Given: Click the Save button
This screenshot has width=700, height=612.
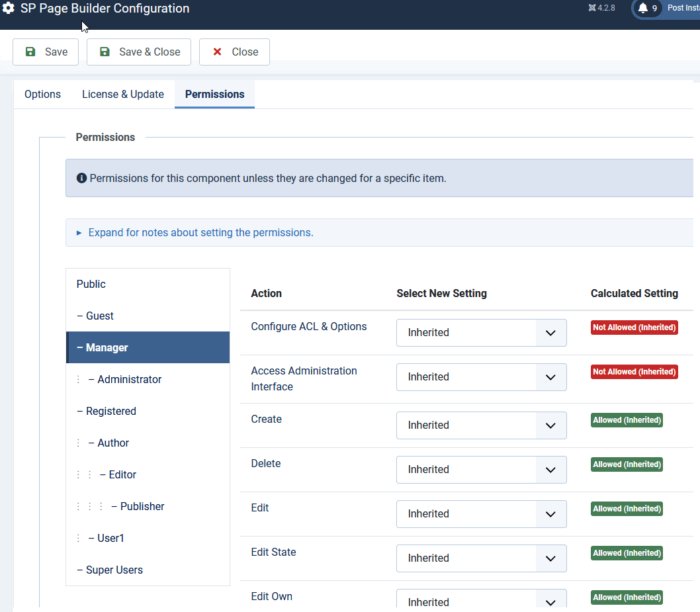Looking at the screenshot, I should point(46,52).
